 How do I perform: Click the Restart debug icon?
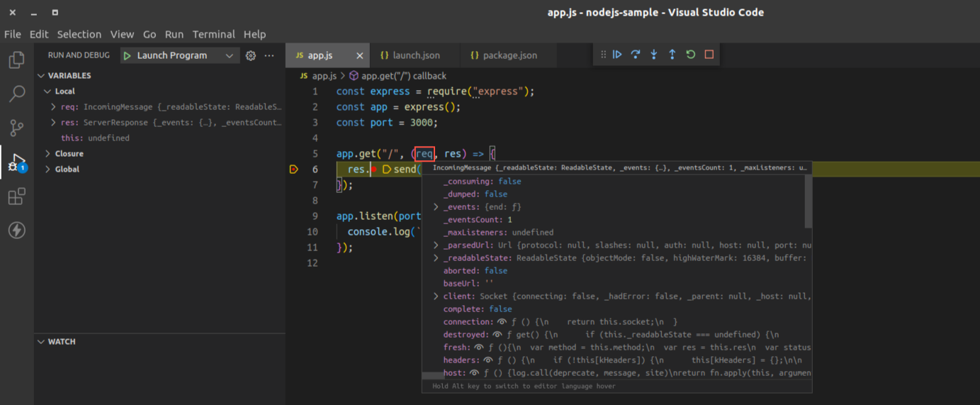(x=691, y=55)
